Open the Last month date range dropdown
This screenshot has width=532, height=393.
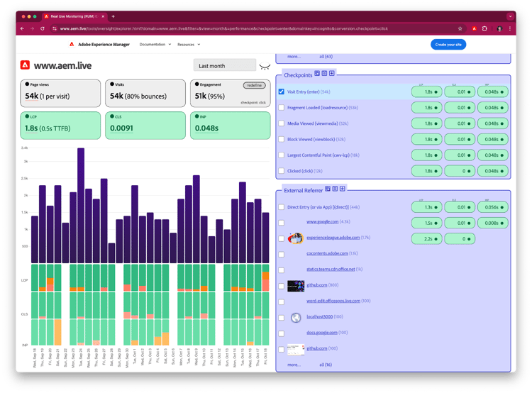225,65
